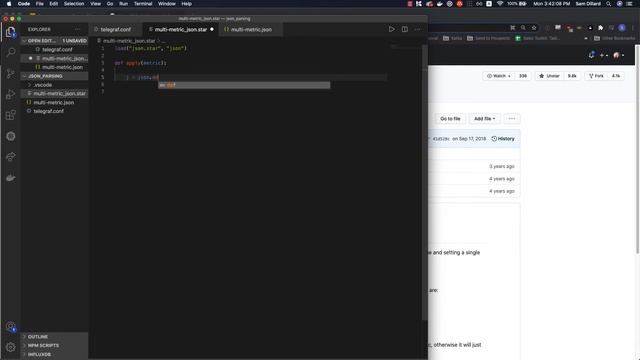Click code line 1 load statement
The height and width of the screenshot is (360, 640).
point(150,48)
